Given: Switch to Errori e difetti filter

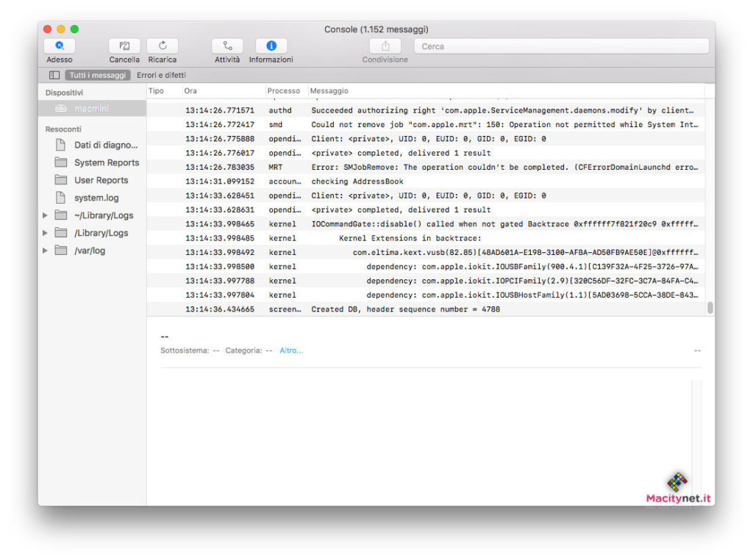Looking at the screenshot, I should point(161,75).
